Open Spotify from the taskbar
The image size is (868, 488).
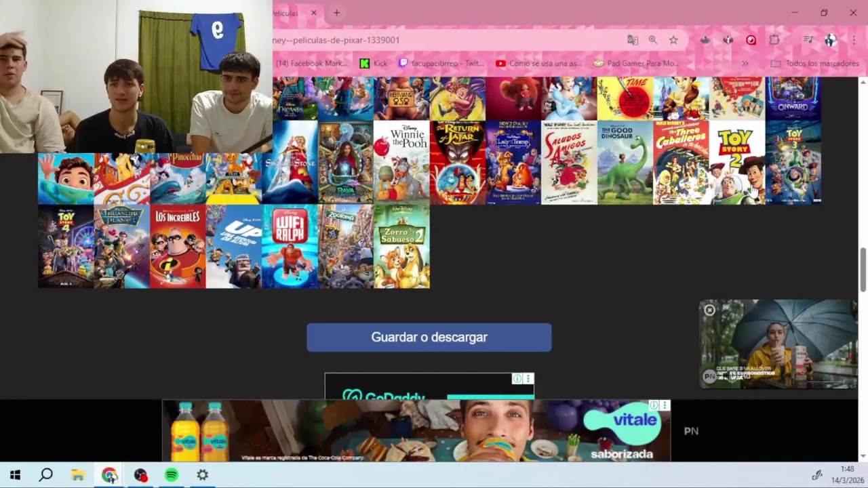tap(172, 475)
